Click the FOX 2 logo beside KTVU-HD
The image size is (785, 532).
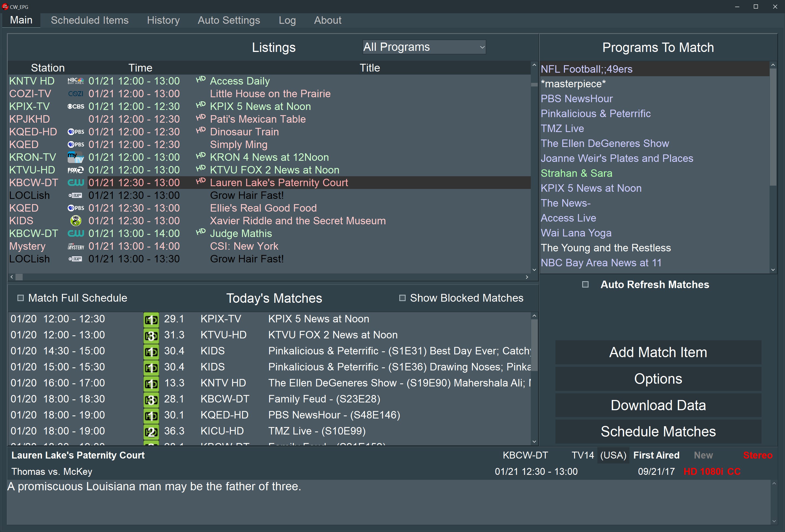tap(76, 170)
